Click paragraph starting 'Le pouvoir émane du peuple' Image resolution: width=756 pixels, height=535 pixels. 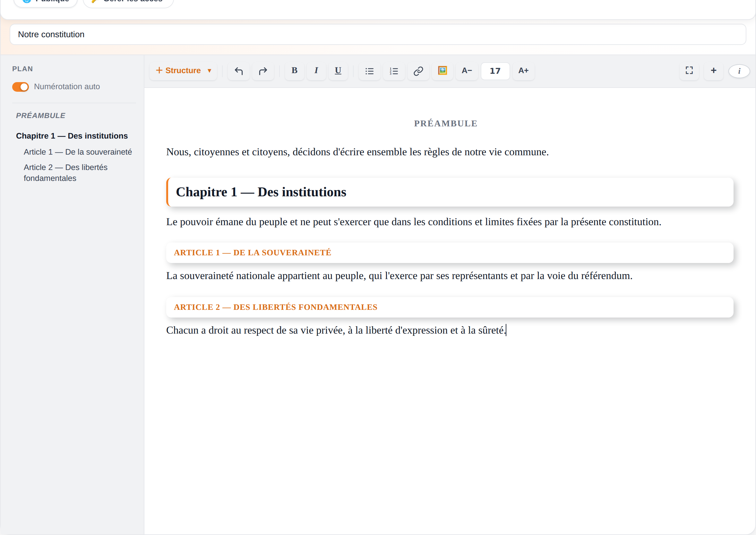click(x=414, y=222)
